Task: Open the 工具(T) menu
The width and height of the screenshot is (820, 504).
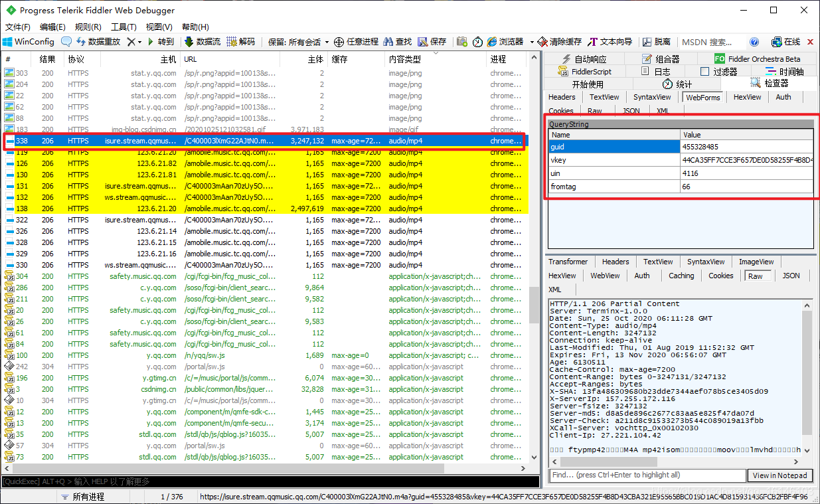Action: click(x=123, y=27)
